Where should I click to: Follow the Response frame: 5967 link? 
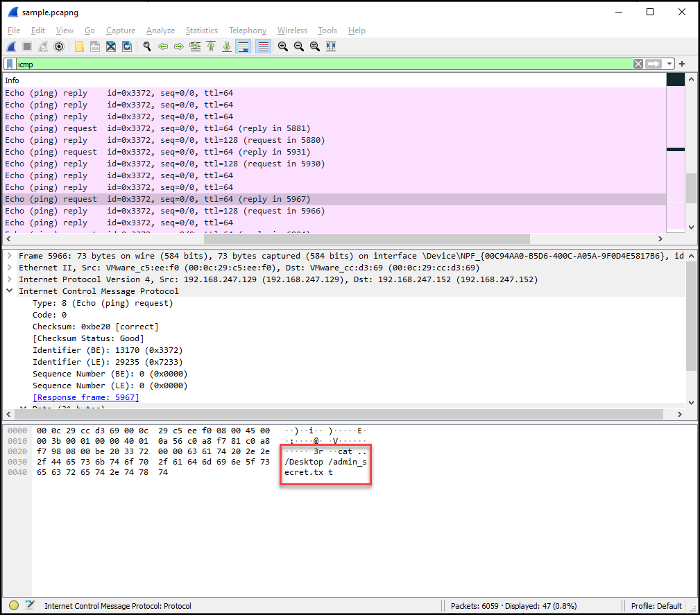[x=86, y=397]
